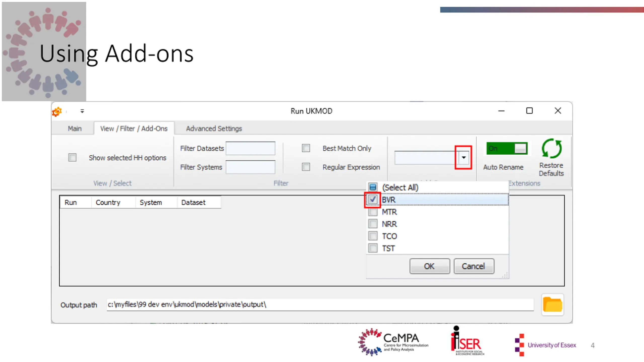The image size is (644, 362).
Task: Confirm add-on selection with OK
Action: click(x=429, y=266)
